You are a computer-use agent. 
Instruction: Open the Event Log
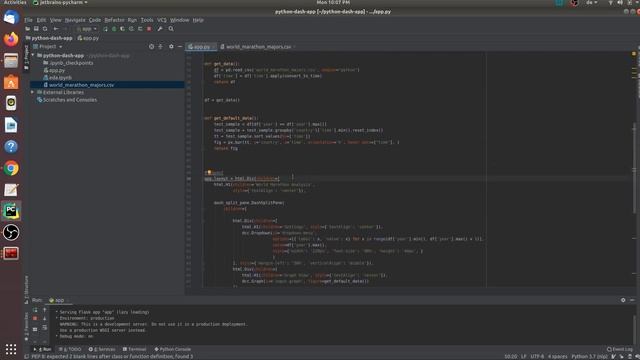[x=620, y=349]
